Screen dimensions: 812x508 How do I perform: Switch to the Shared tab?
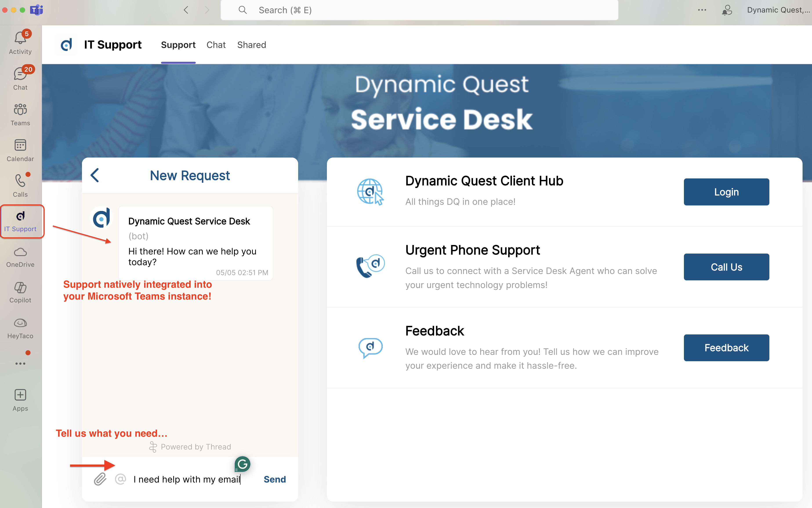click(x=251, y=45)
